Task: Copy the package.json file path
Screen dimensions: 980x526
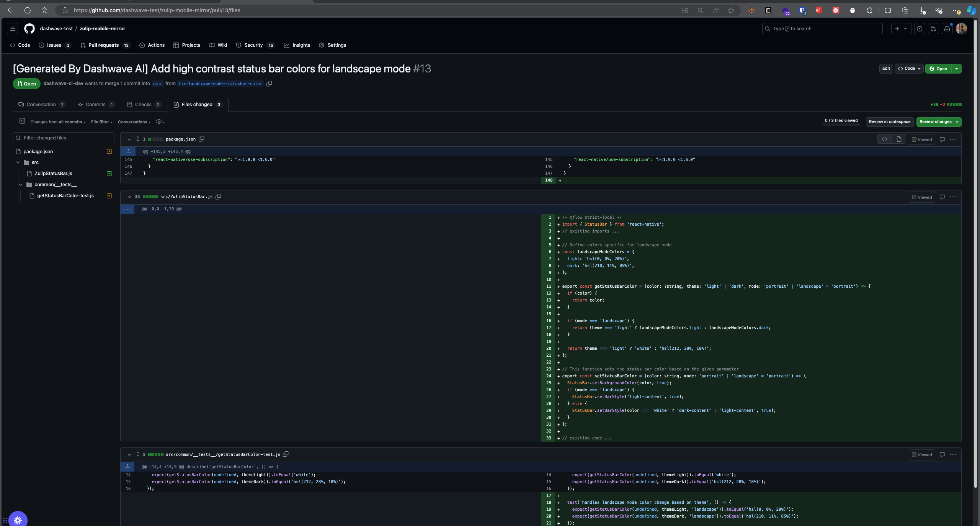Action: [x=202, y=139]
